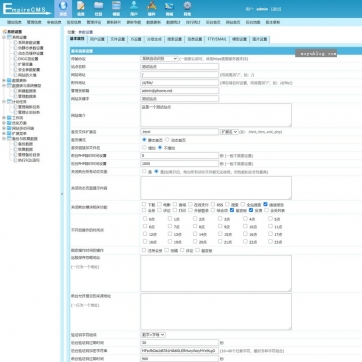Click the admin email input field
The height and width of the screenshot is (362, 362).
[x=179, y=91]
